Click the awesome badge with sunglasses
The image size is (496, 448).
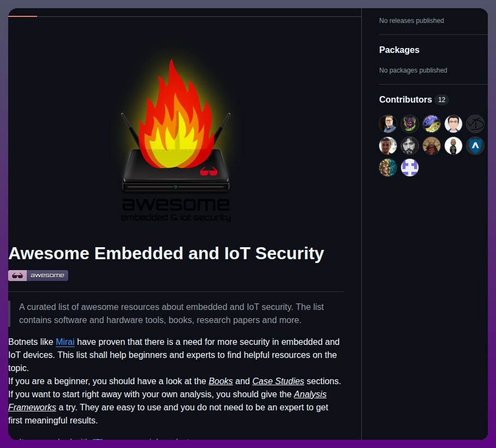tap(38, 275)
